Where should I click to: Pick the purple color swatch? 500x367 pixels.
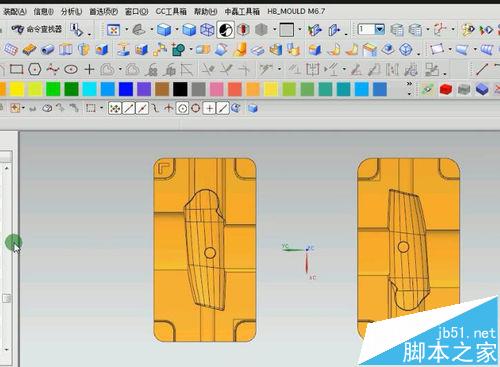[x=144, y=89]
